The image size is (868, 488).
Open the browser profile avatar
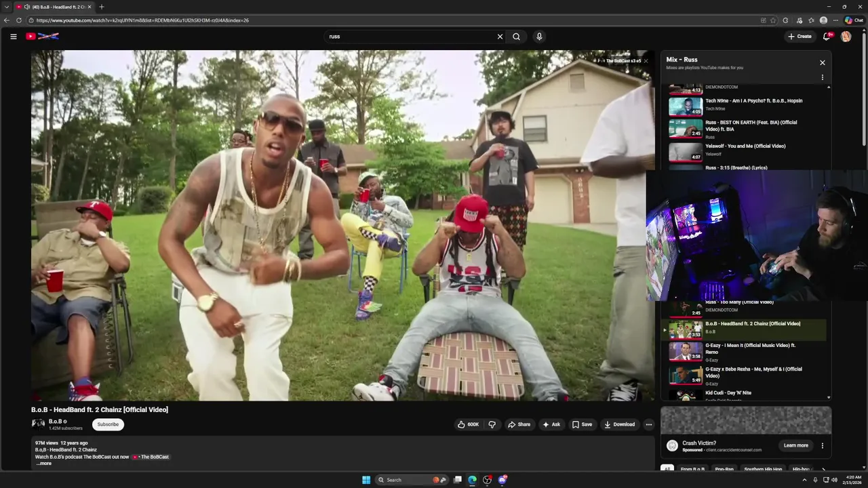click(x=823, y=20)
